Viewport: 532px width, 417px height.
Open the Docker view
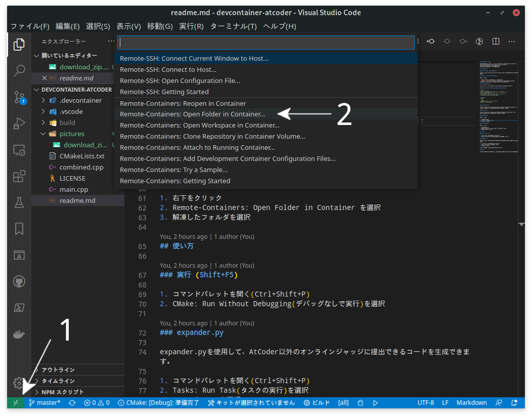pos(19,334)
